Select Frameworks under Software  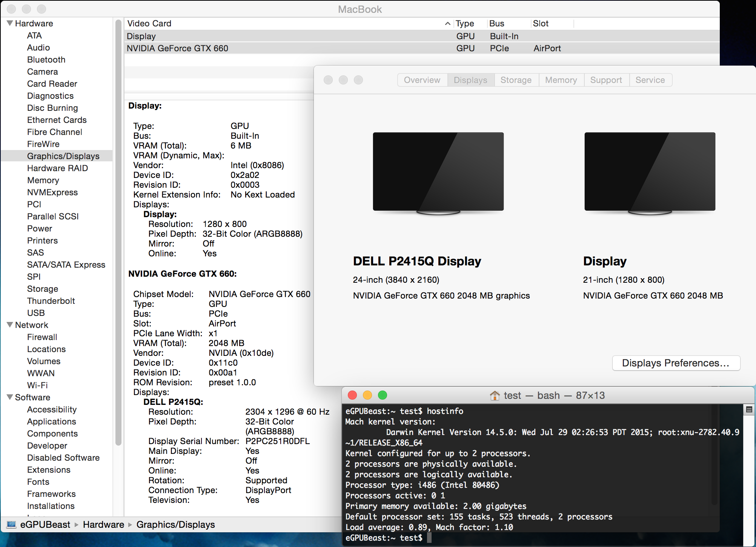click(x=51, y=494)
